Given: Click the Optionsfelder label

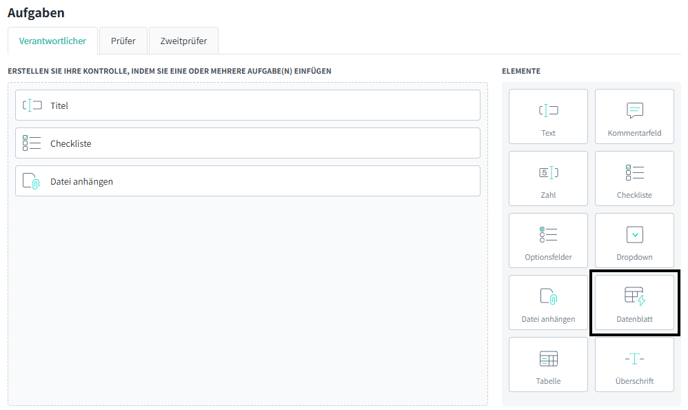Looking at the screenshot, I should pos(548,257).
